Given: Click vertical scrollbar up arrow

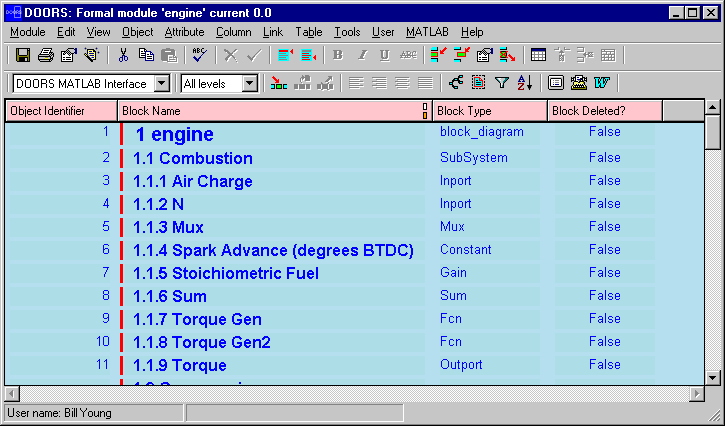Looking at the screenshot, I should 713,107.
